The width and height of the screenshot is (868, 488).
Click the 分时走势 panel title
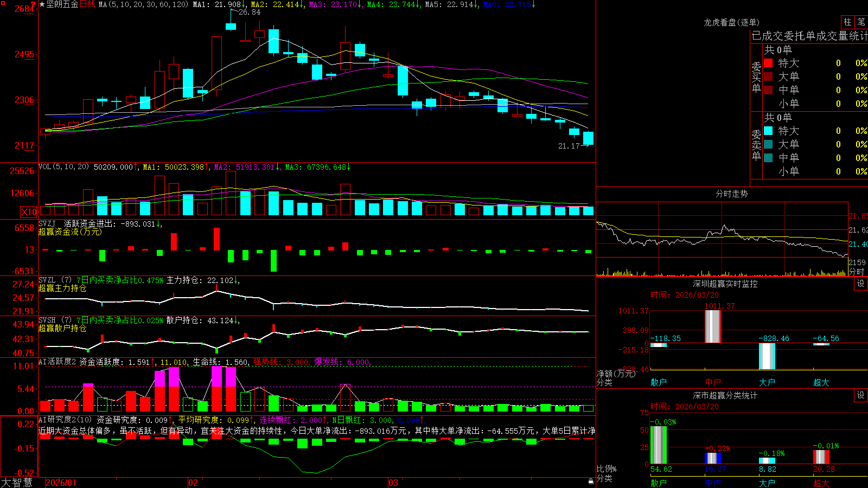coord(731,194)
